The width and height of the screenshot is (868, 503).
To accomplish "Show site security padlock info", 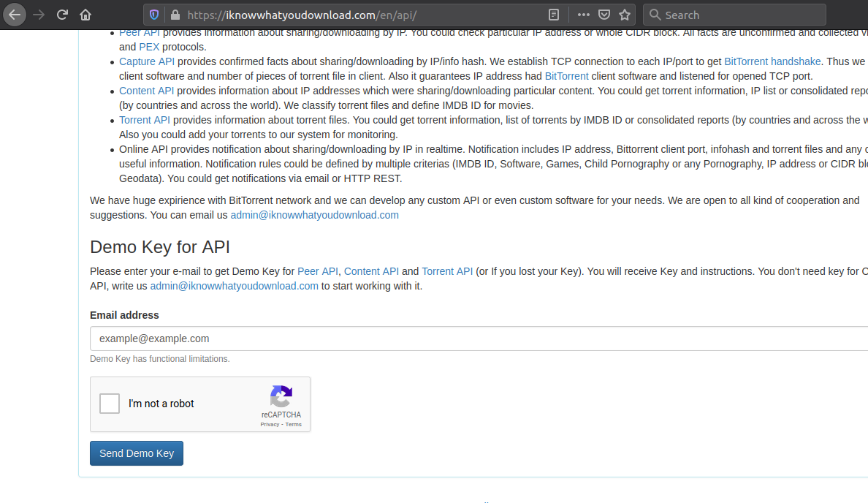I will (175, 15).
